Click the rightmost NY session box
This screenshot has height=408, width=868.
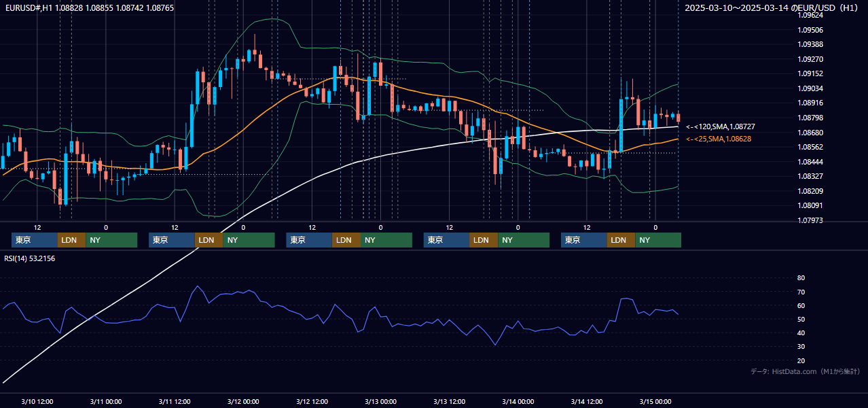coord(658,240)
